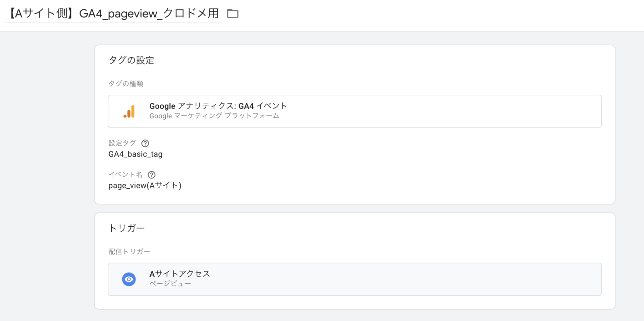
Task: Edit the tag name 【Aサイト側】GA4_pageview_クロドメ用
Action: pos(111,13)
